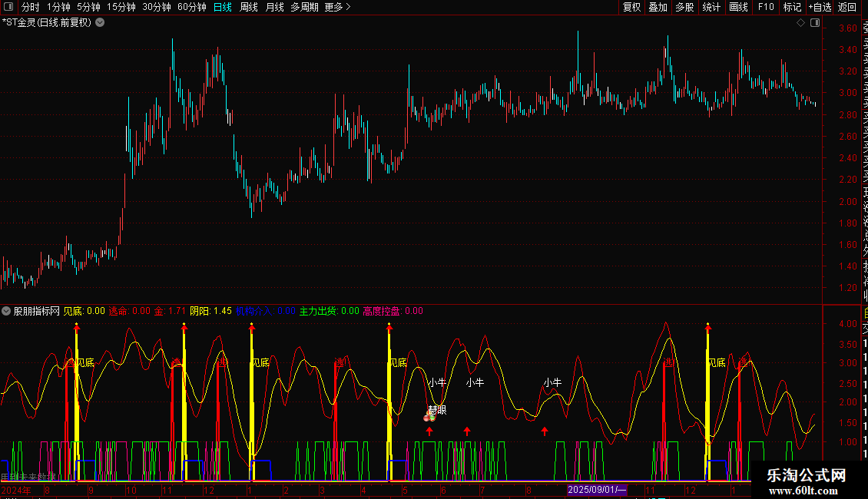Image resolution: width=868 pixels, height=499 pixels.
Task: Open the 多股 multi-stock view
Action: [684, 7]
